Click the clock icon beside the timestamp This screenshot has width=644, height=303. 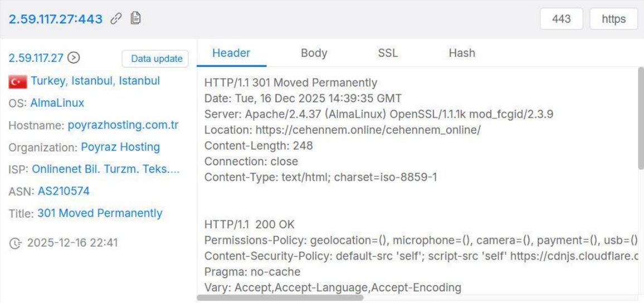[x=16, y=243]
